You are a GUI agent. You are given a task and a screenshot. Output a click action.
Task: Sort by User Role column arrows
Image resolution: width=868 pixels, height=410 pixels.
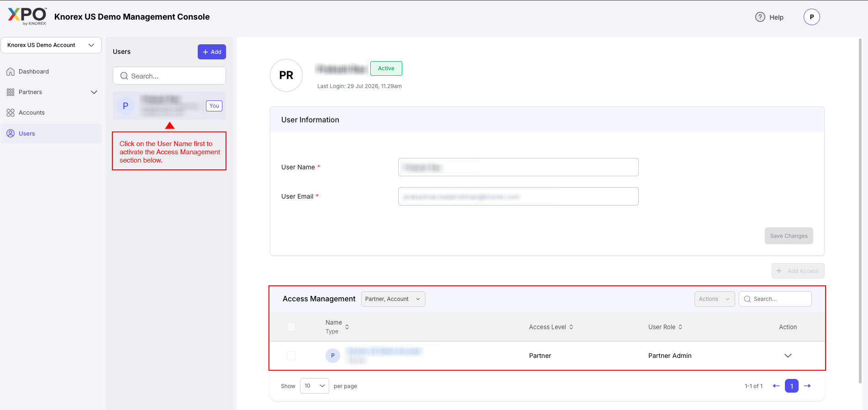coord(680,327)
